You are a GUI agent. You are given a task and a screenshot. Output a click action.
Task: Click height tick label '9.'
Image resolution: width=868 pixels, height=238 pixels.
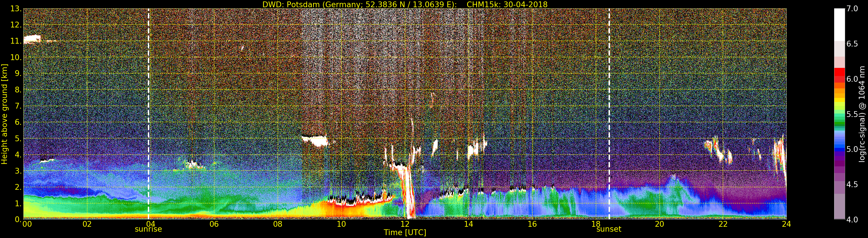[18, 73]
